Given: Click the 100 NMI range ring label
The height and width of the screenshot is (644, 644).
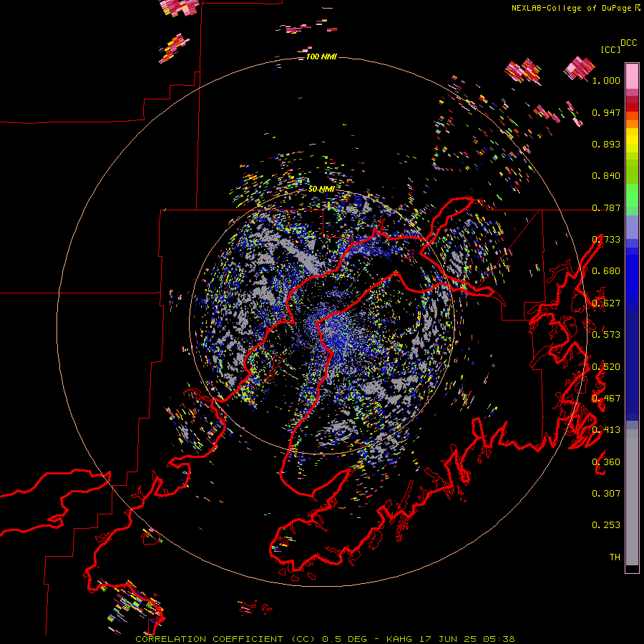Looking at the screenshot, I should (321, 57).
